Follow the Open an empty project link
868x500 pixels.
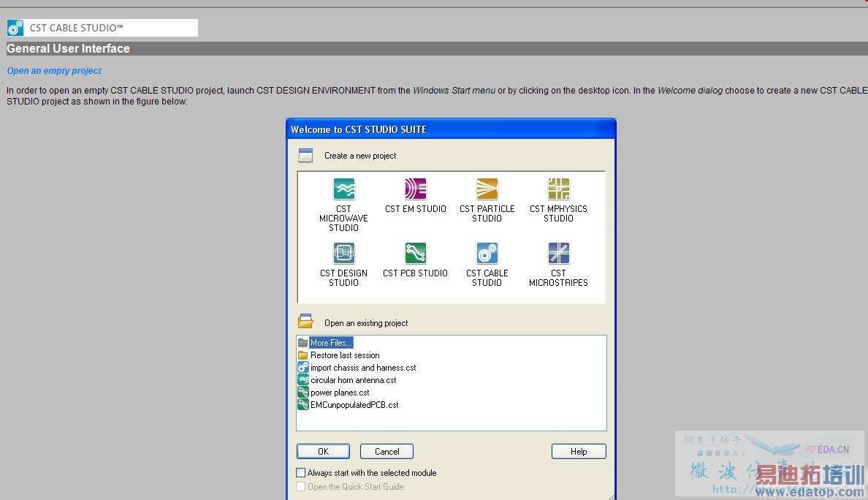54,71
